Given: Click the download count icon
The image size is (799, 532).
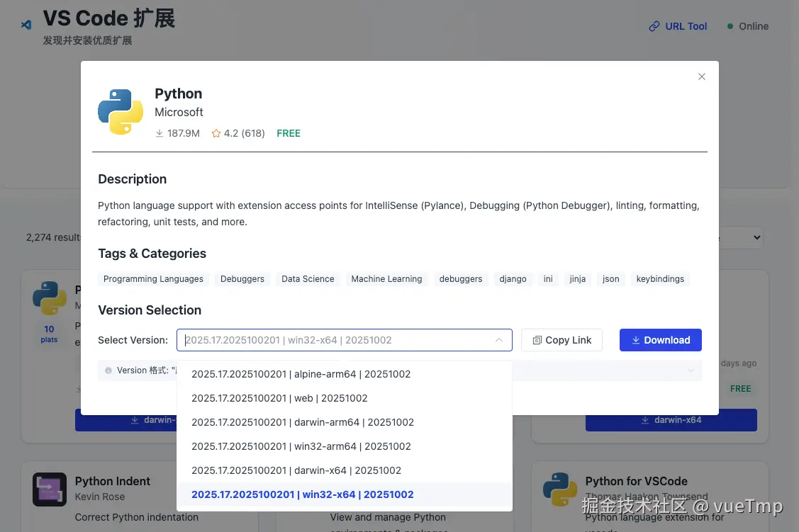Looking at the screenshot, I should (160, 133).
